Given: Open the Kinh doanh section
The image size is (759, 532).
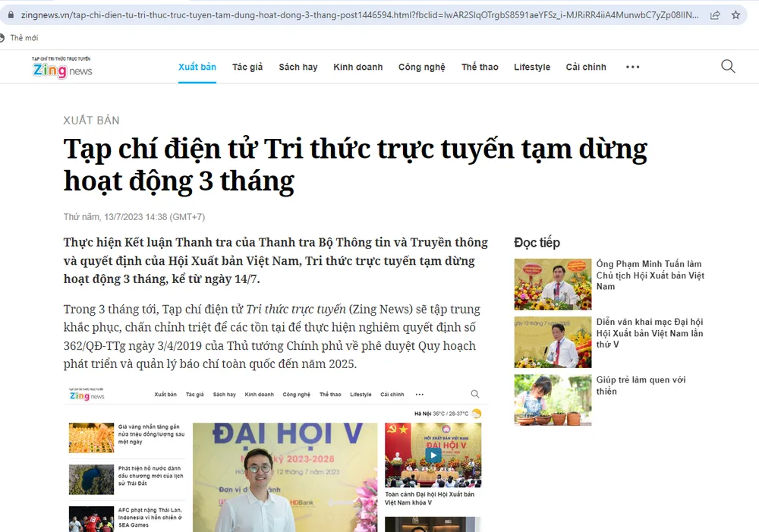Looking at the screenshot, I should click(357, 67).
